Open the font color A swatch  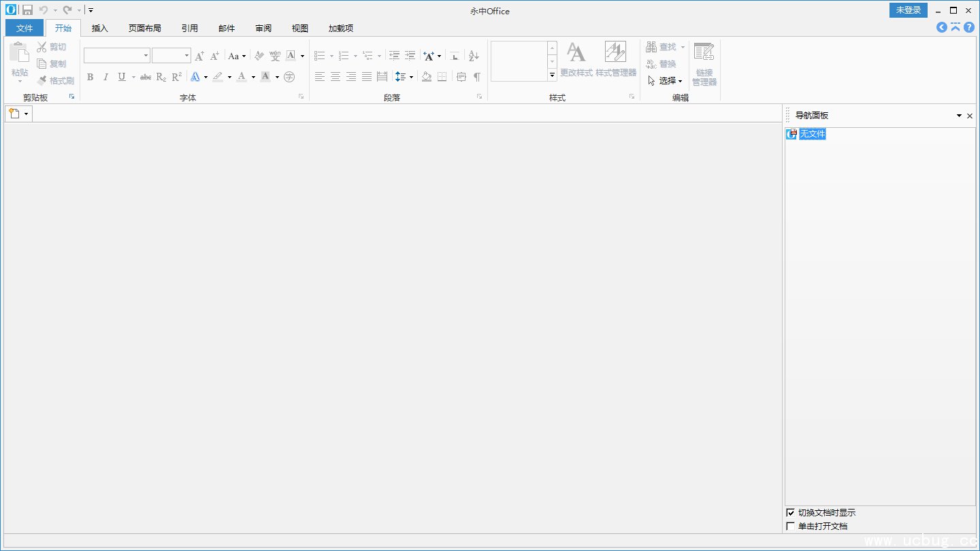(242, 77)
